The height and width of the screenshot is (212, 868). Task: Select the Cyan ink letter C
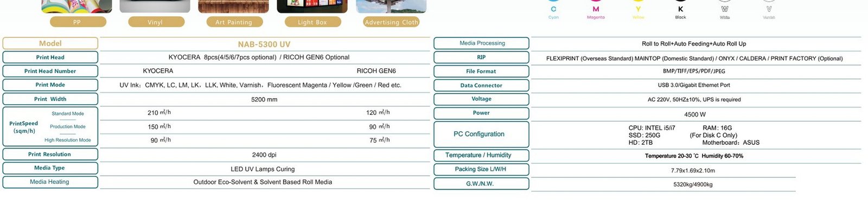(x=553, y=9)
